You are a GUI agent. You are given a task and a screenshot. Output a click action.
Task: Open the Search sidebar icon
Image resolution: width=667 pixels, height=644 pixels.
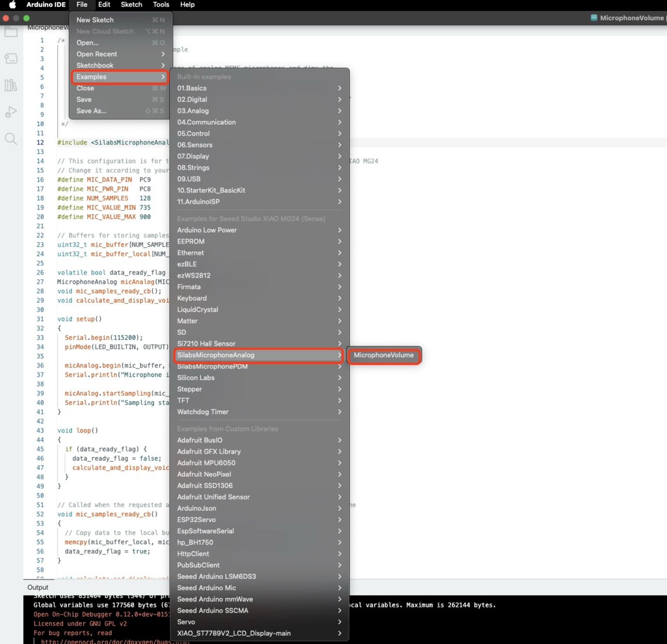[11, 139]
